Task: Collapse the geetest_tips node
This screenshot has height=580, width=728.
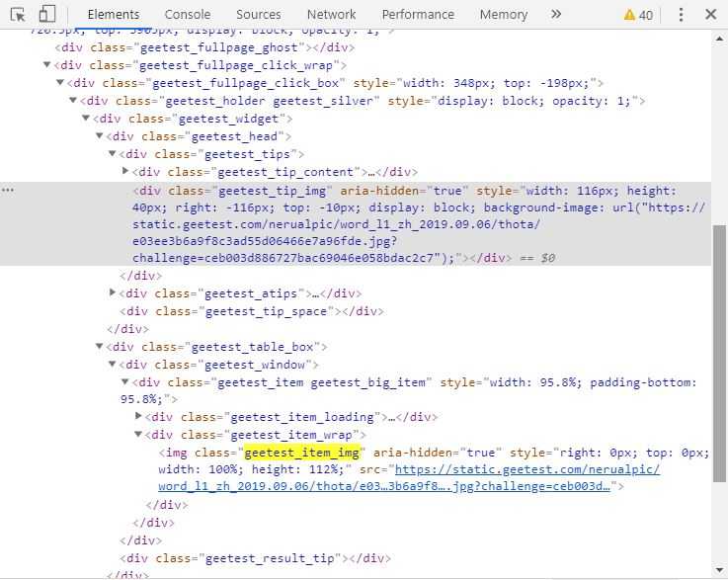Action: [x=112, y=153]
